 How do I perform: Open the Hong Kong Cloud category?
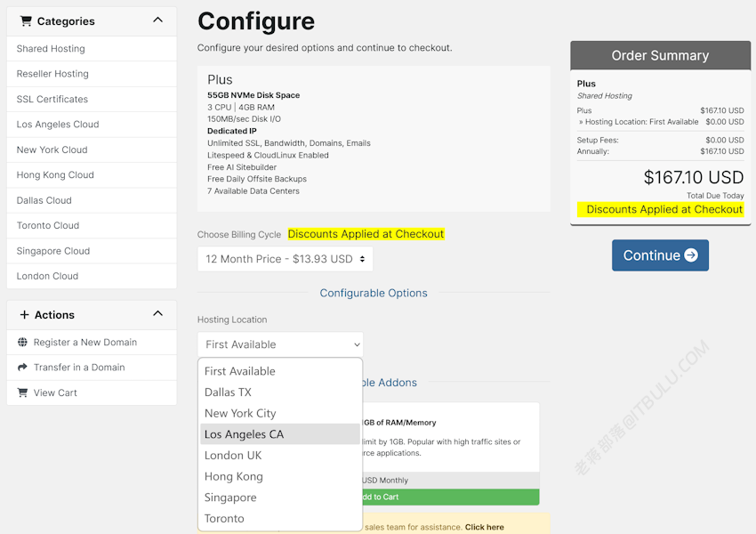click(x=92, y=175)
